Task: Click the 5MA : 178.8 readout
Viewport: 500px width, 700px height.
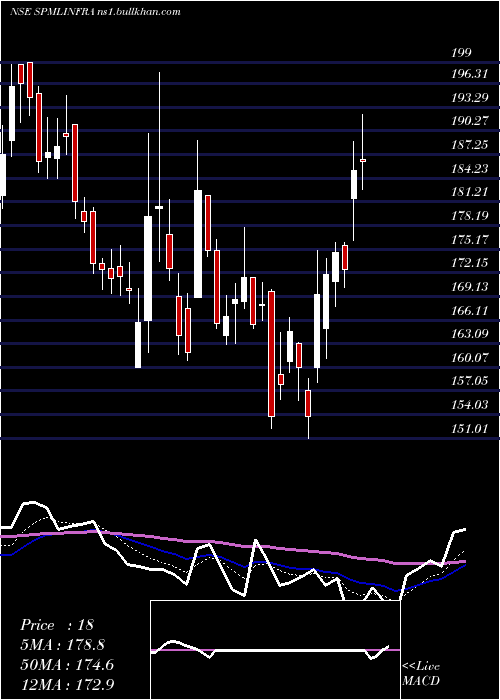Action: click(64, 645)
